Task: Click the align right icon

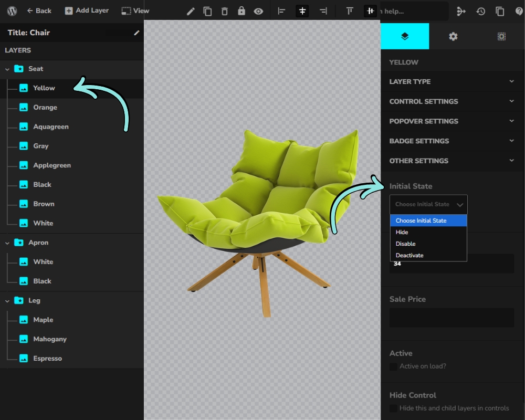Action: [323, 12]
